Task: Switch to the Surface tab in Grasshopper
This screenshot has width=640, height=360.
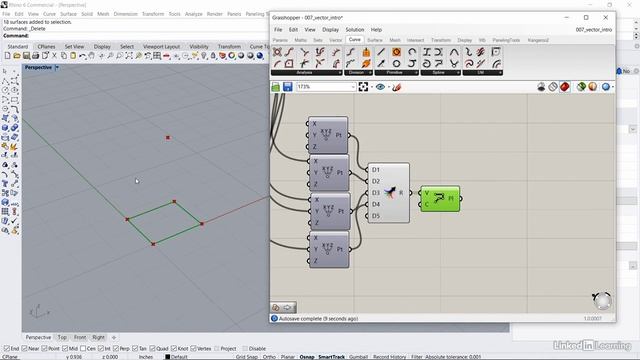Action: coord(375,40)
